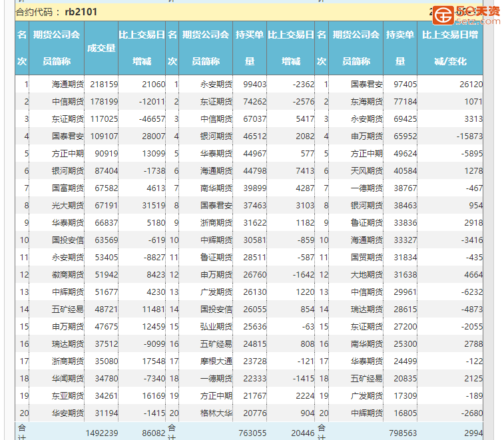Click 国富期货 in the volume ranking
Viewport: 504px width, 440px height.
pyautogui.click(x=68, y=188)
